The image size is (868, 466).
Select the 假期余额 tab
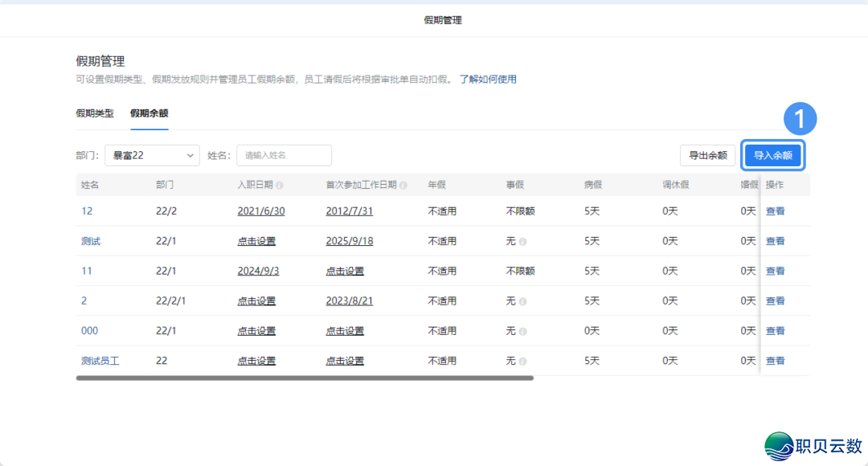click(x=149, y=114)
